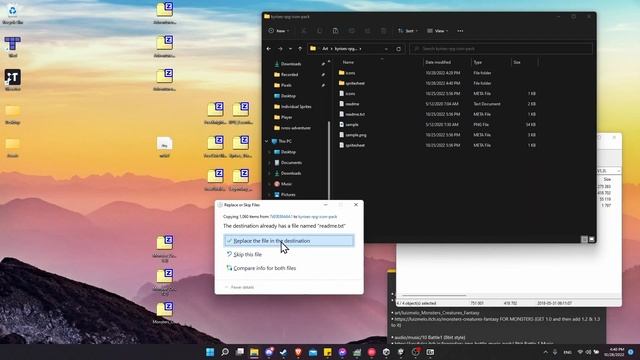640x360 pixels.
Task: Go back with Explorer back arrow
Action: (x=269, y=49)
